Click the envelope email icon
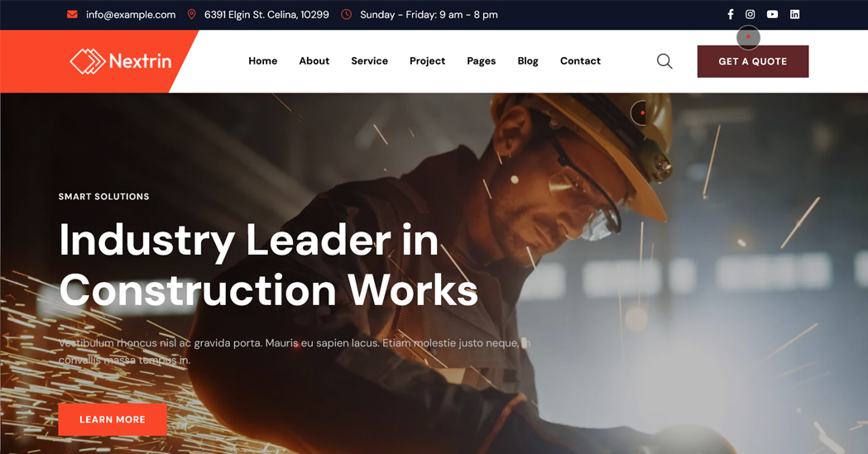Viewport: 868px width, 454px height. click(72, 14)
